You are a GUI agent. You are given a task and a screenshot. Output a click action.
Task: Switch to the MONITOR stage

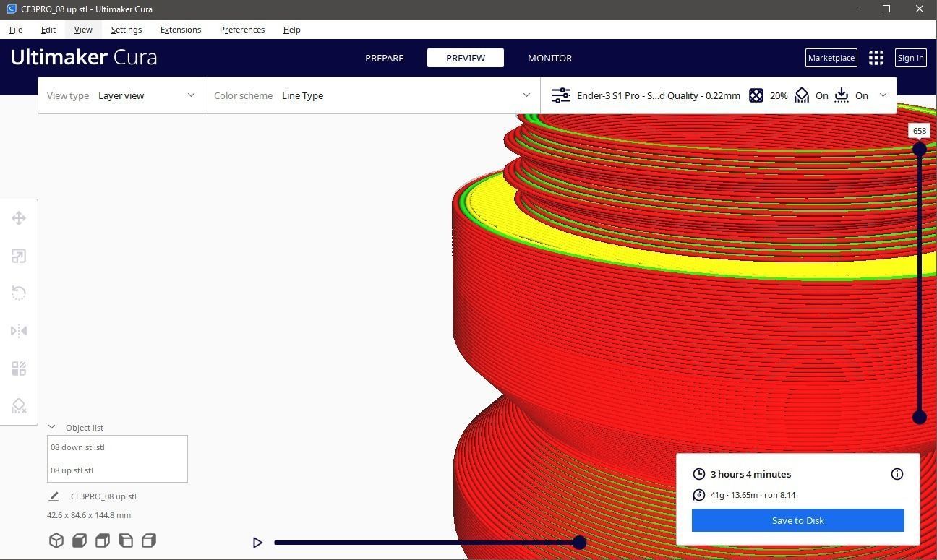coord(550,58)
